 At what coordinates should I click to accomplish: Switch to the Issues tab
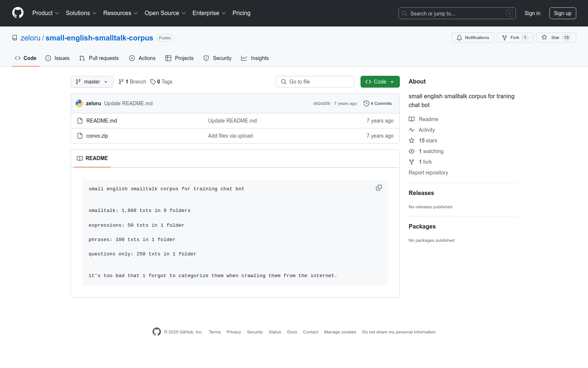tap(57, 58)
